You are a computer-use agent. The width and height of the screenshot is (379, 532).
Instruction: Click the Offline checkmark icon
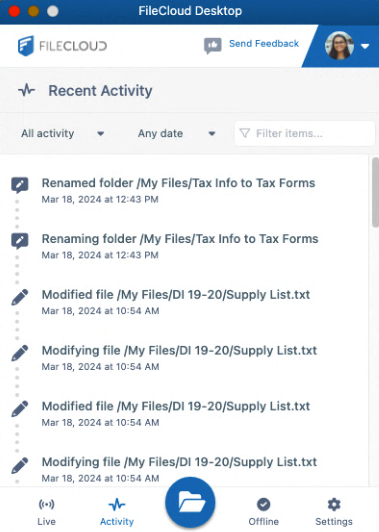(264, 505)
